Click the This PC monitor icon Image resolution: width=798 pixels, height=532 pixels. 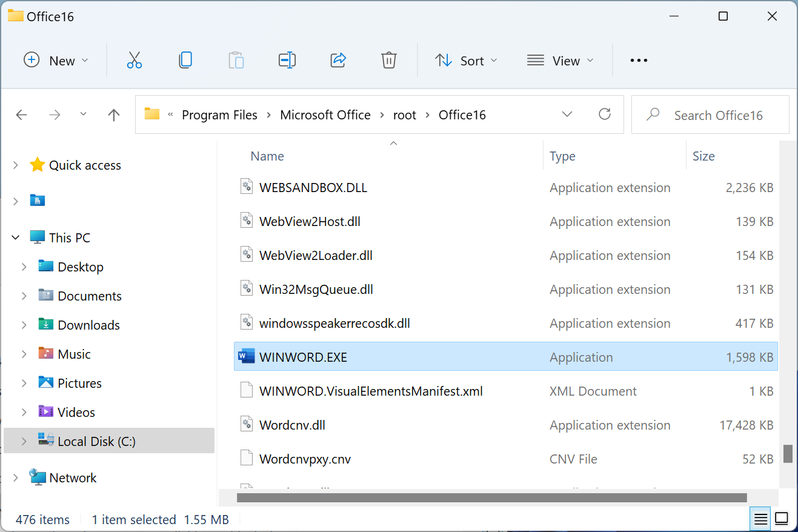(x=38, y=238)
